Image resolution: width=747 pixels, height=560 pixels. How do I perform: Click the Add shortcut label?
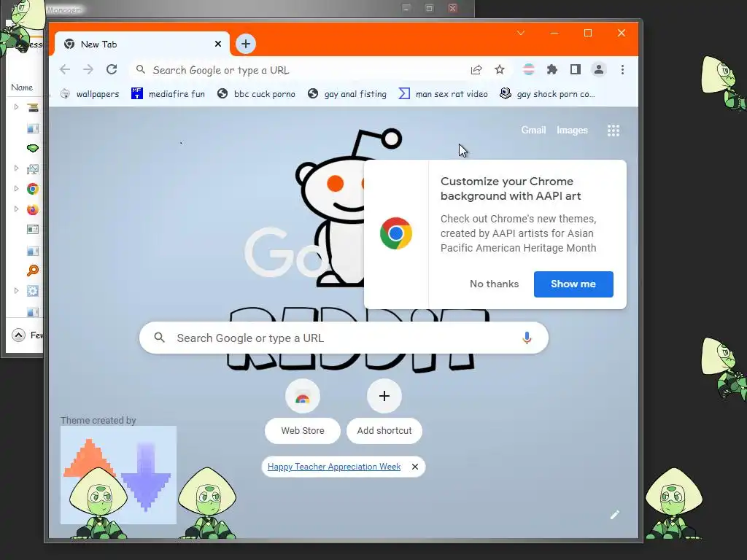click(384, 430)
